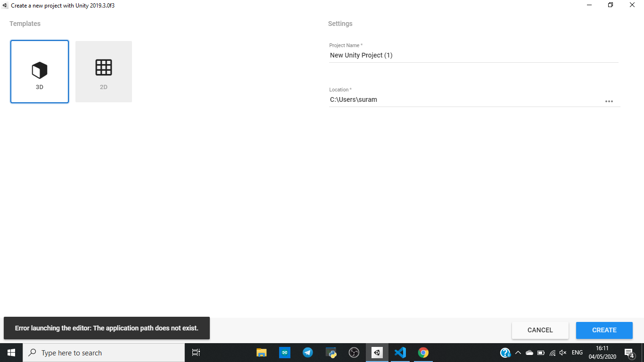Open Visual Studio Code from the taskbar
The height and width of the screenshot is (362, 644).
tap(400, 353)
